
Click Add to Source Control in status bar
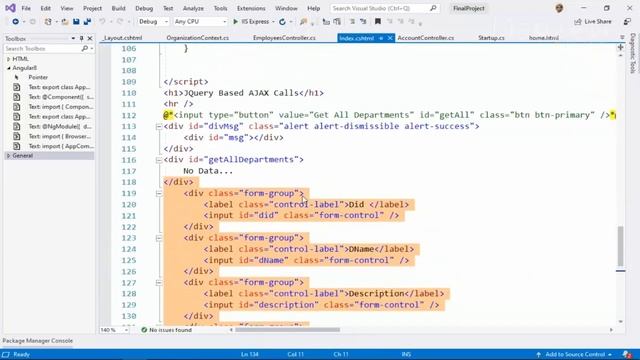pos(575,354)
